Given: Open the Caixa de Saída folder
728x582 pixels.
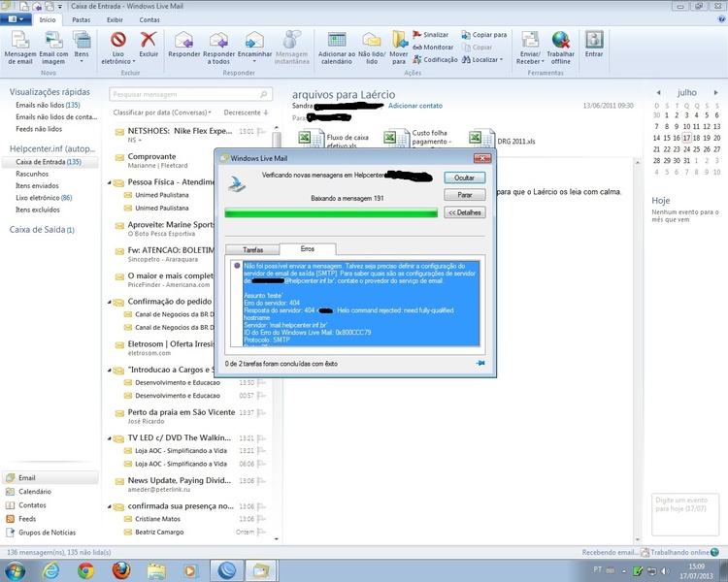Looking at the screenshot, I should [x=42, y=229].
